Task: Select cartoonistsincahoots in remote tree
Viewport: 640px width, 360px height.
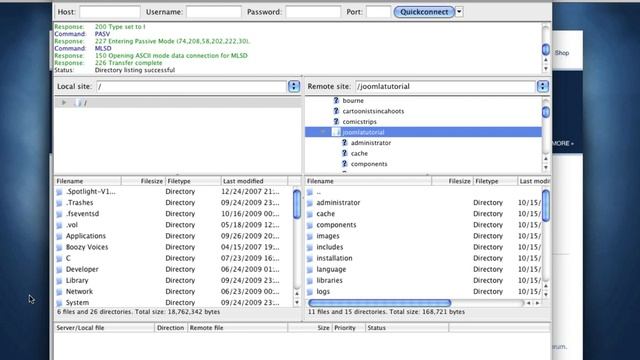Action: pyautogui.click(x=373, y=111)
